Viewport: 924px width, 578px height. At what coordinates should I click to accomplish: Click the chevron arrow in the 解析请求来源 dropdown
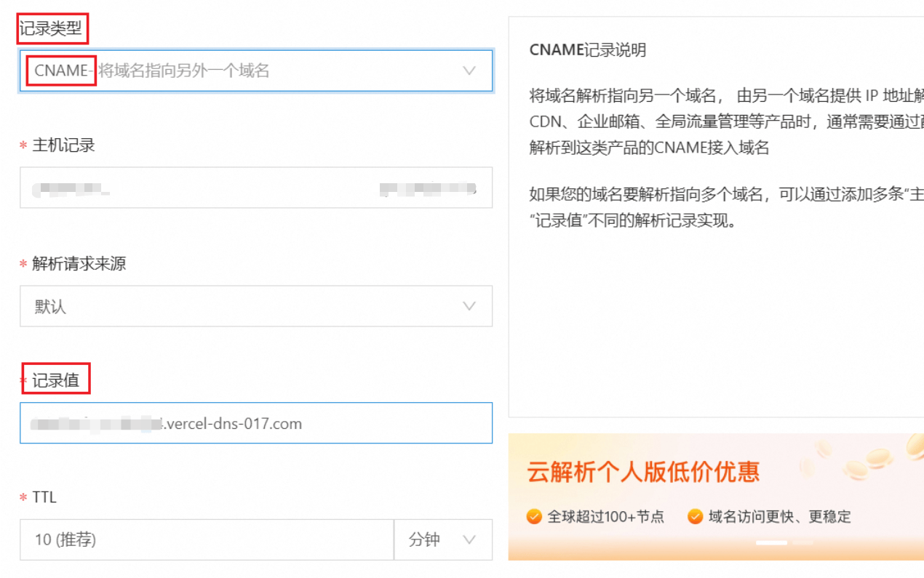(x=469, y=306)
